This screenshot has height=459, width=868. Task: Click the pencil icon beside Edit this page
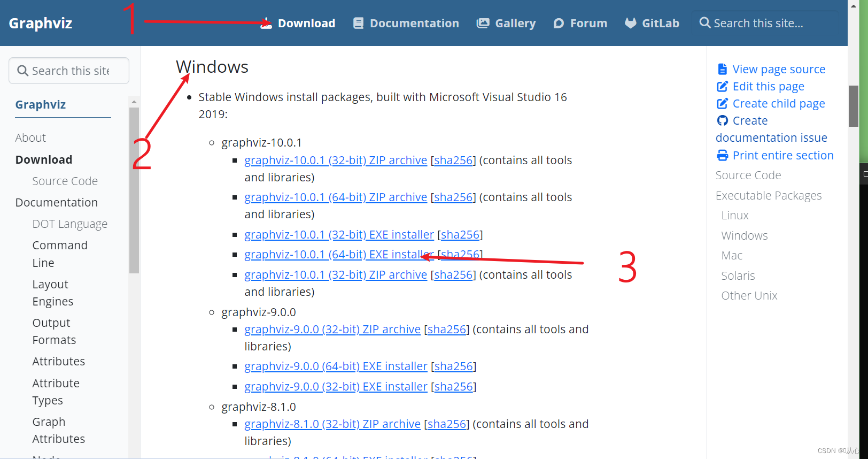722,86
